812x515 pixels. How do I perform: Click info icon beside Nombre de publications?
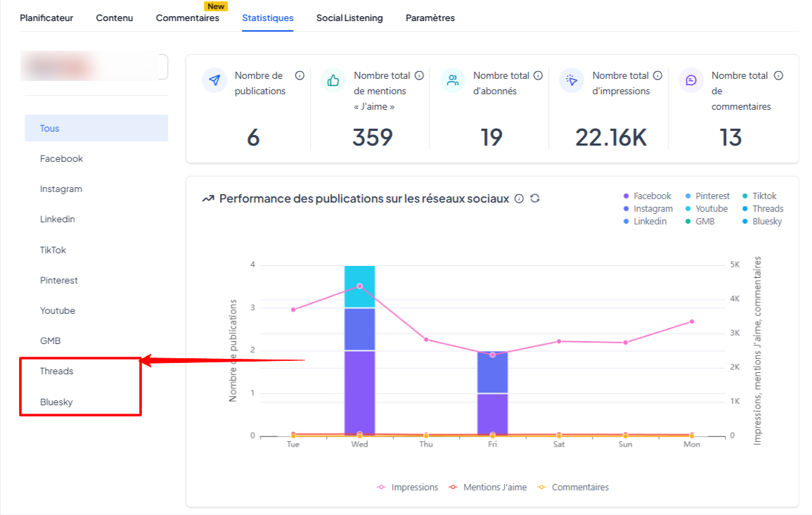299,76
